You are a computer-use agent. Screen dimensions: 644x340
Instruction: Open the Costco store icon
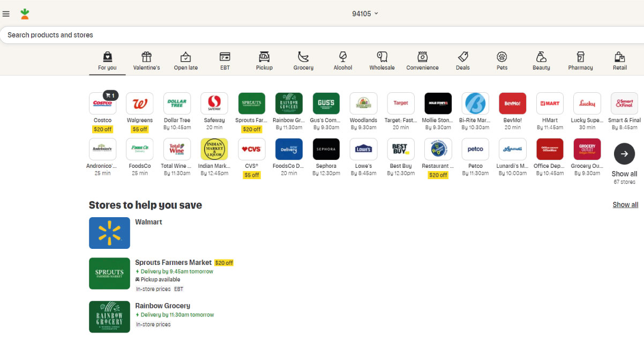[x=102, y=104]
